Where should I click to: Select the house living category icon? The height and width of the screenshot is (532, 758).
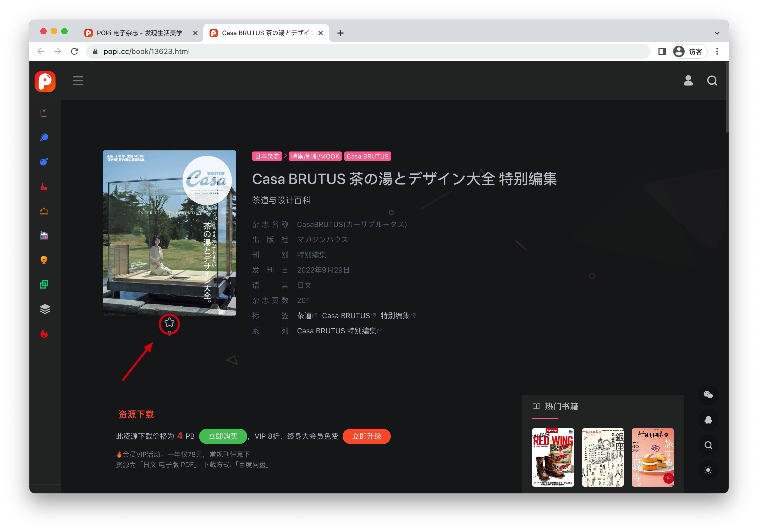(44, 235)
